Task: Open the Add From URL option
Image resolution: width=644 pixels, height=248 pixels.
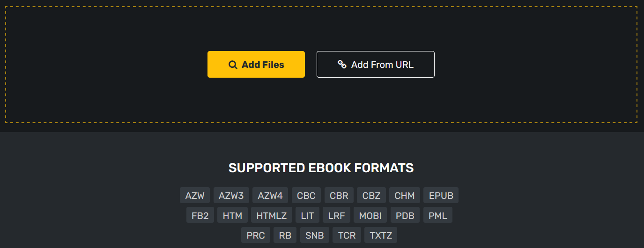Action: pyautogui.click(x=376, y=65)
